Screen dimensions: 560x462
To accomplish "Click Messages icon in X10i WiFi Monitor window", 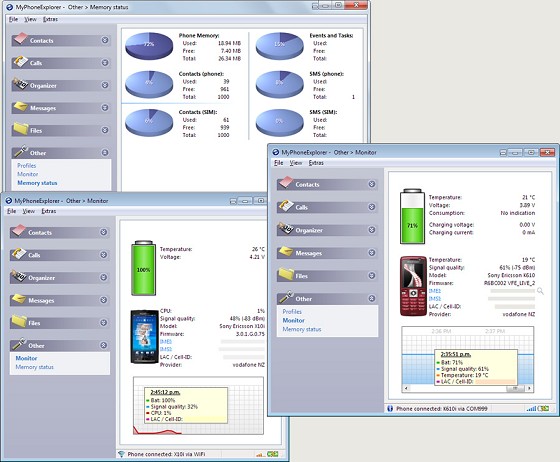I will pyautogui.click(x=19, y=299).
